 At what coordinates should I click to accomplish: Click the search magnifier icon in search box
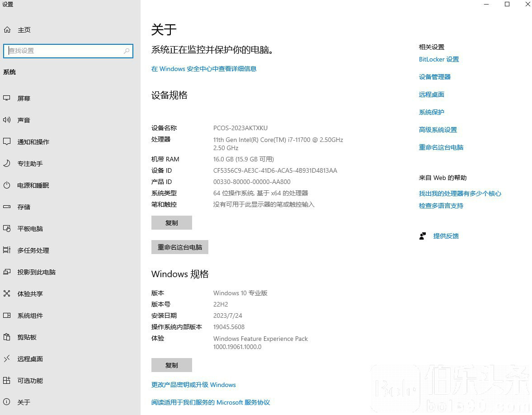tap(127, 51)
